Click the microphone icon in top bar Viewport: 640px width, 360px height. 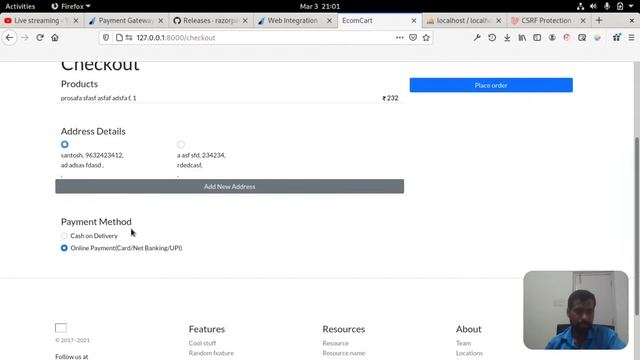tap(607, 6)
